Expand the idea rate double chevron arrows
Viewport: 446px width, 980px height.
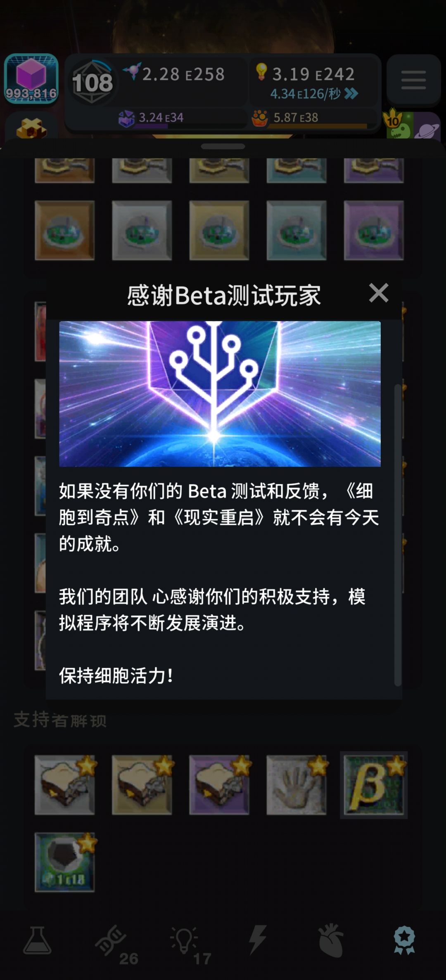351,94
